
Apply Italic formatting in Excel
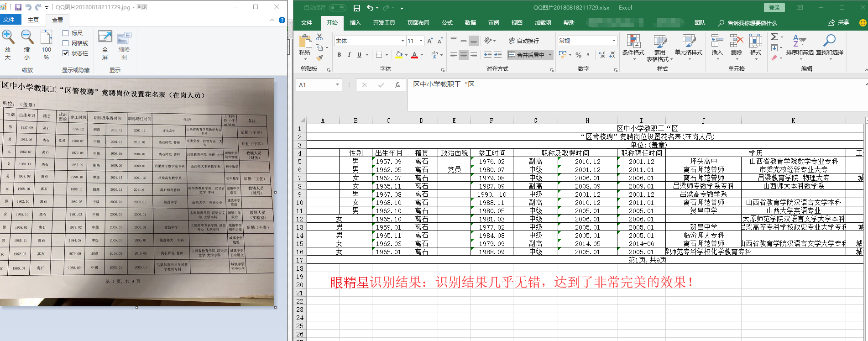[x=349, y=55]
